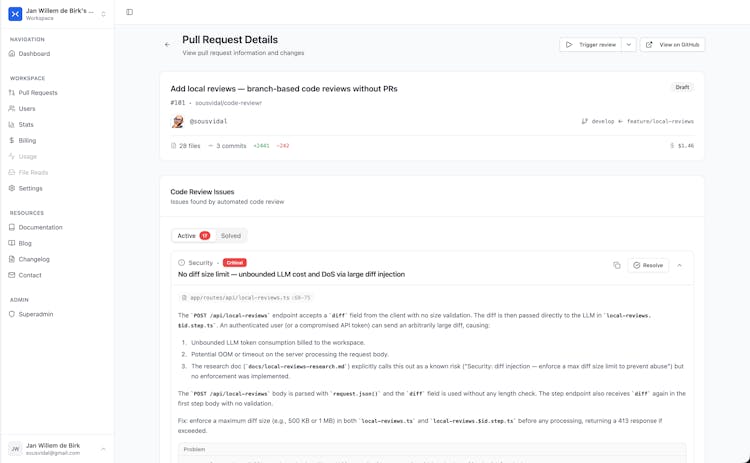Image resolution: width=750 pixels, height=463 pixels.
Task: Collapse the security issue card
Action: (680, 265)
